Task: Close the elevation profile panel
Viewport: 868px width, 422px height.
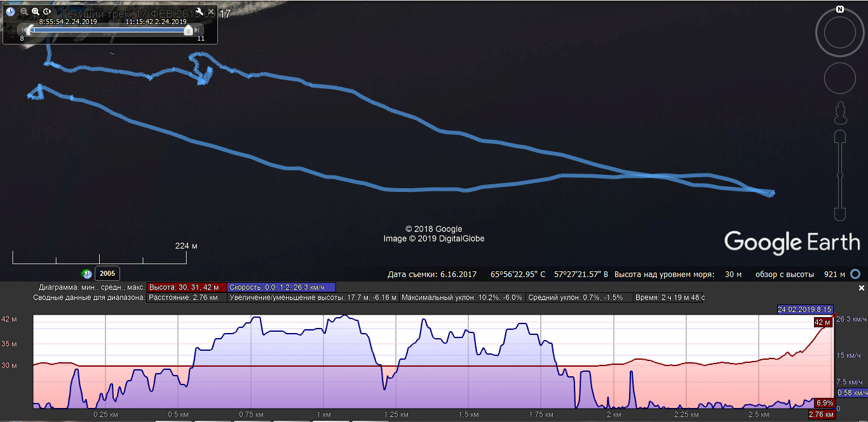Action: click(862, 288)
